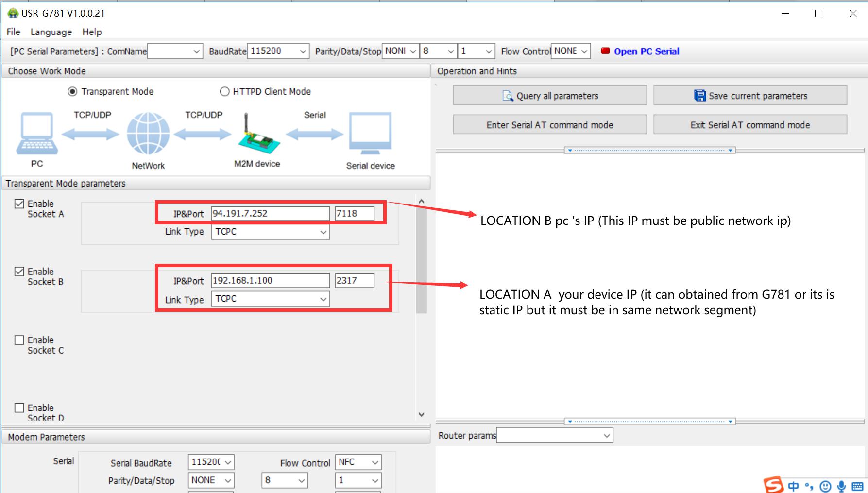
Task: Click Socket B IP field 192.168.1.100
Action: click(271, 280)
